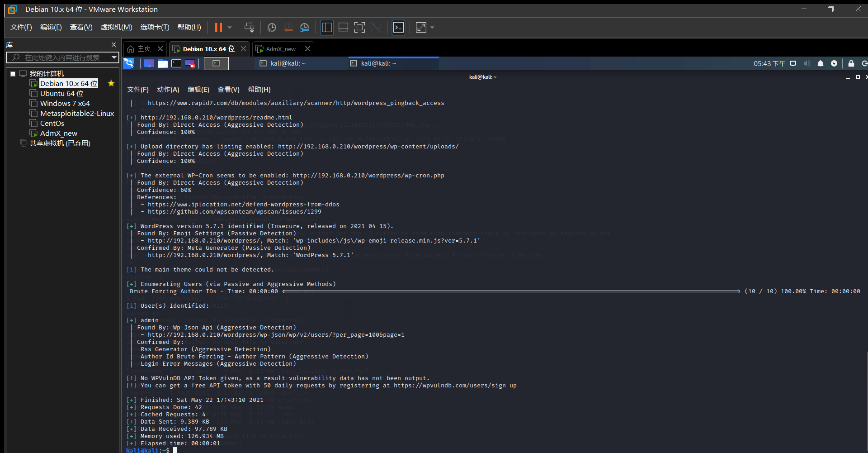Select CentOs in library tree
Viewport: 868px width, 453px height.
[x=52, y=123]
